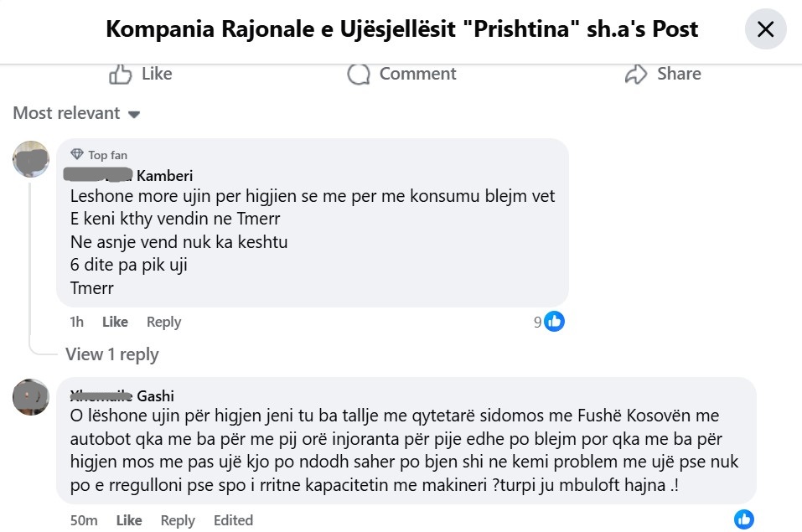Screen dimensions: 802x532
Task: Click the Share arrow icon
Action: (x=637, y=74)
